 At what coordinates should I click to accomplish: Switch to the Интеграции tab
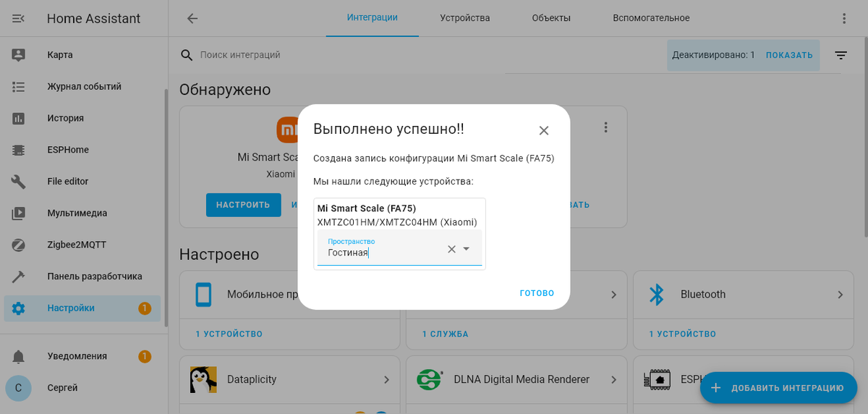point(372,17)
